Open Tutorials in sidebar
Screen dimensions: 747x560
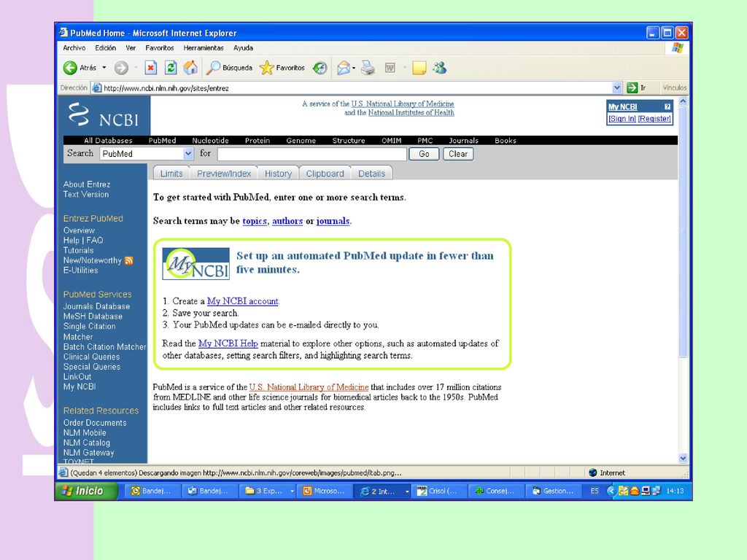point(79,250)
